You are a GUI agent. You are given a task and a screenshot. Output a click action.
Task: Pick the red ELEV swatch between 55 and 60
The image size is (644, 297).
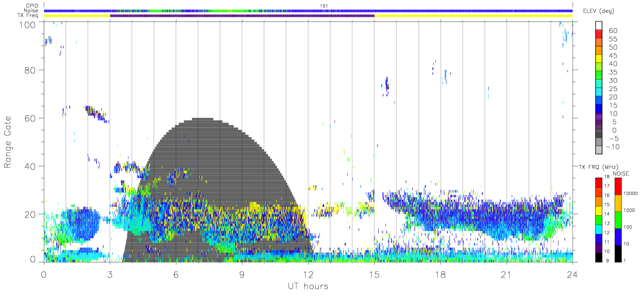pos(600,34)
